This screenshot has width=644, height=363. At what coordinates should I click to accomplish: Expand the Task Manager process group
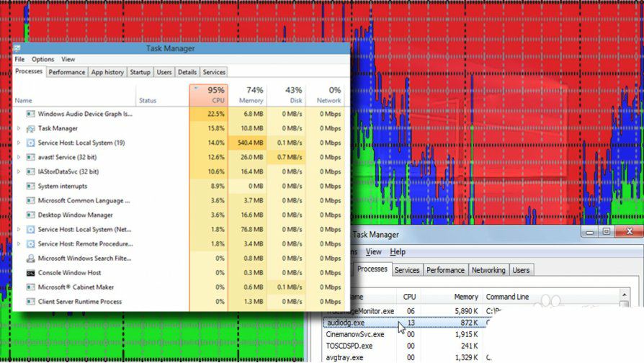(x=19, y=128)
